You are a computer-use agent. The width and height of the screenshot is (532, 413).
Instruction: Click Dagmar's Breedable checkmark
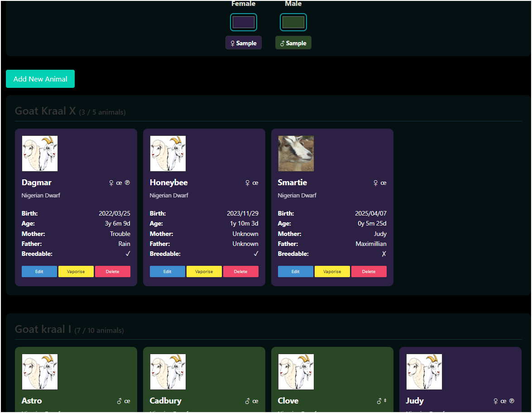[x=128, y=254]
